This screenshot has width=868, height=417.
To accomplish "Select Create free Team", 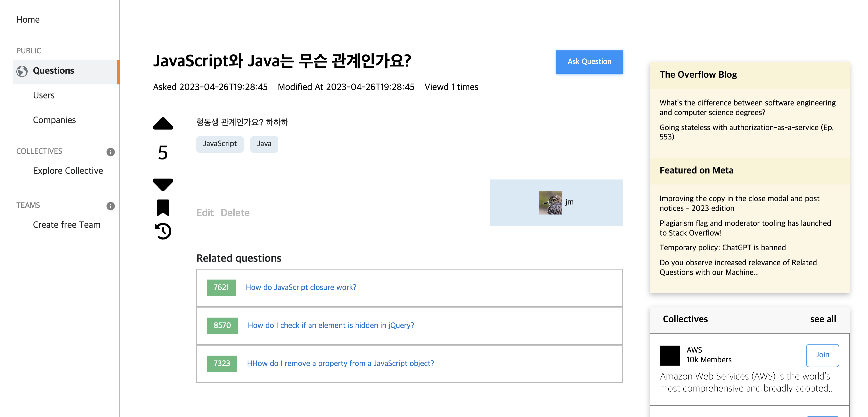I will pos(67,225).
